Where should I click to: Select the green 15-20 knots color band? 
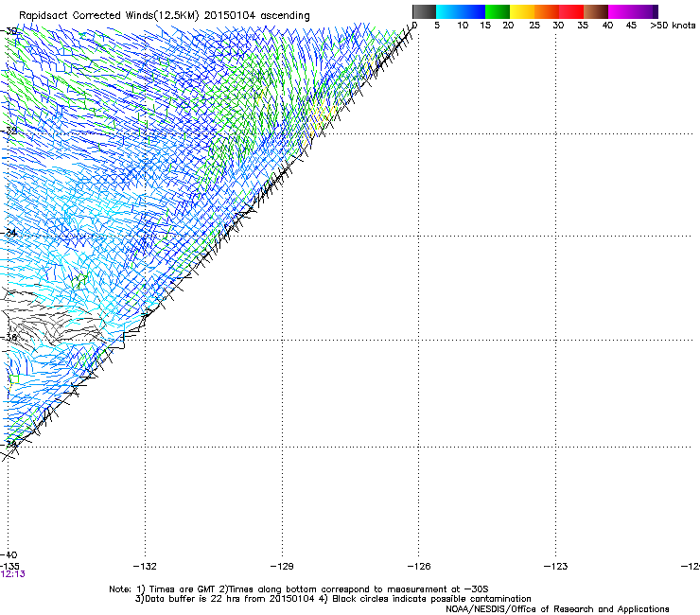(x=498, y=11)
